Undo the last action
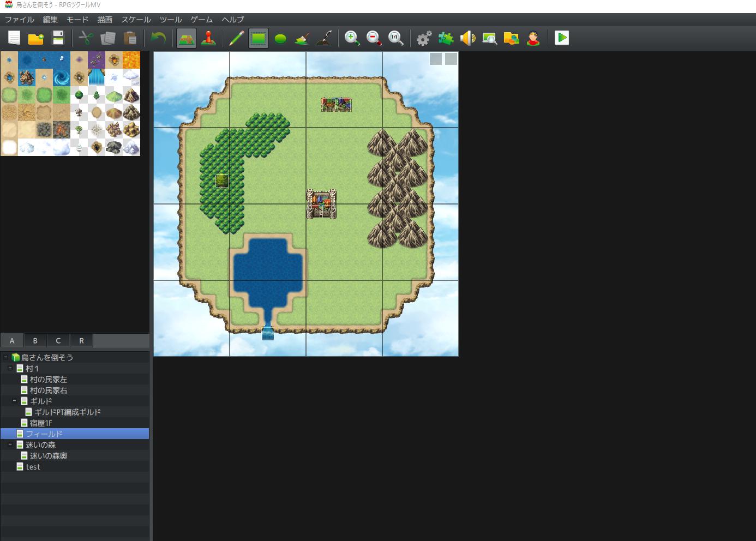Image resolution: width=756 pixels, height=541 pixels. click(158, 38)
